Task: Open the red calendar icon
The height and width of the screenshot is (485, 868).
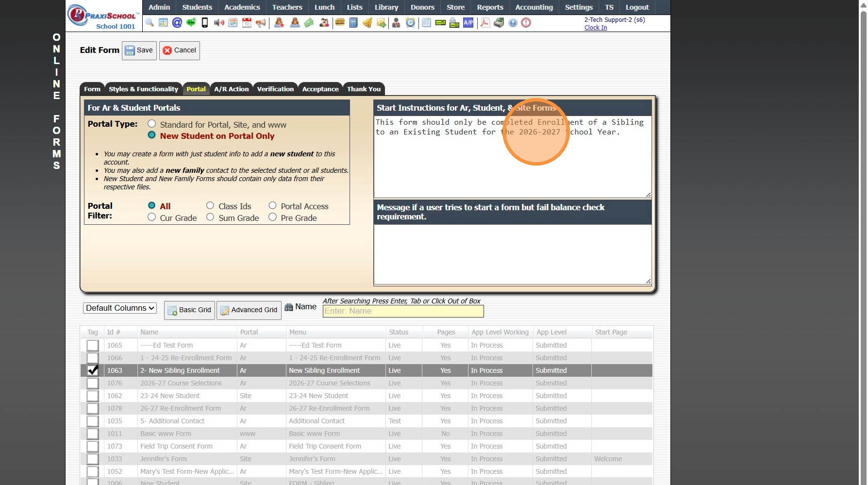Action: pos(247,23)
